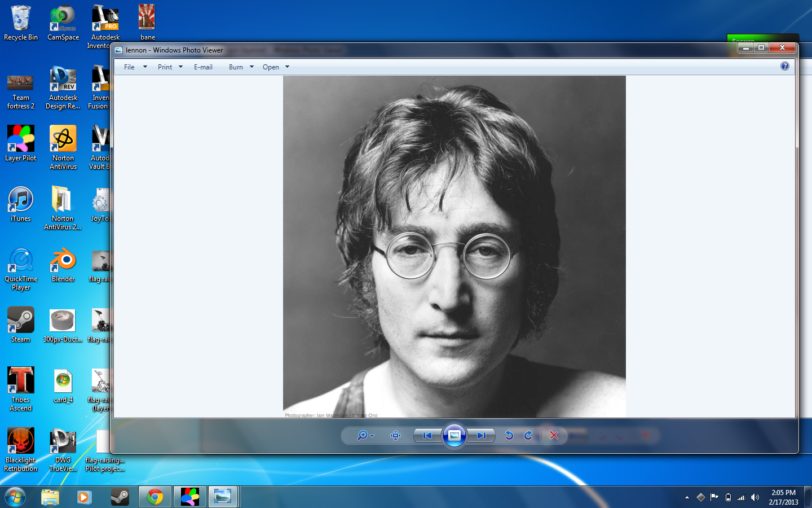Open Photo Viewer help
The height and width of the screenshot is (508, 812).
[x=784, y=66]
